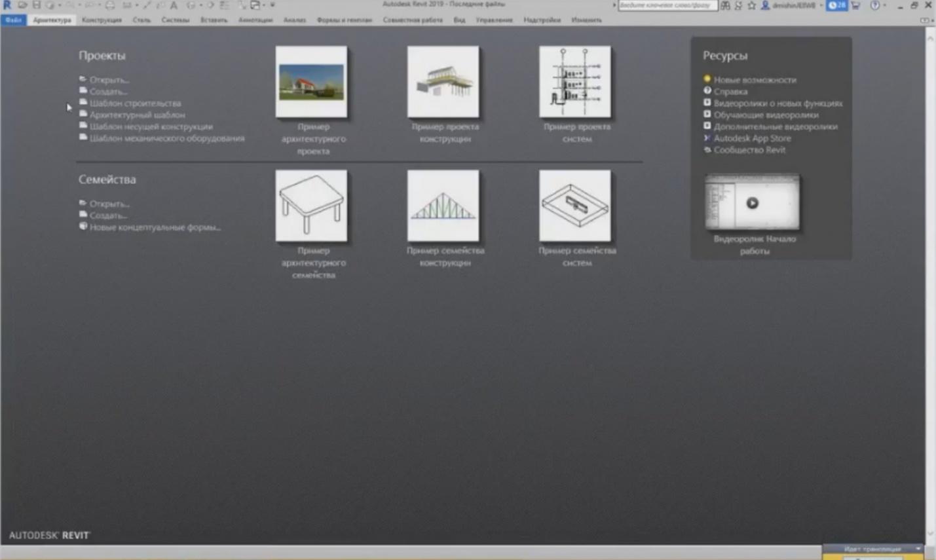The height and width of the screenshot is (560, 936).
Task: Switch to the Управление ribbon tab
Action: tap(495, 20)
